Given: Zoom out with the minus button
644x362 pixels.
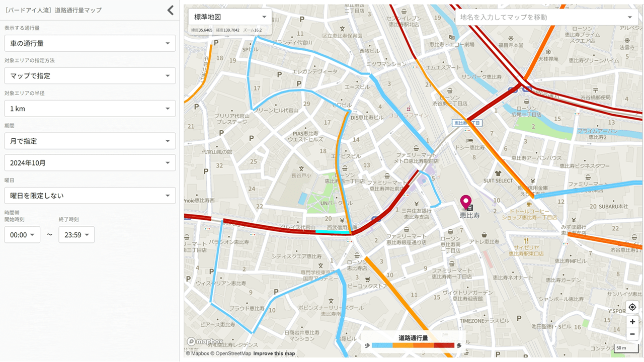Looking at the screenshot, I should click(632, 334).
